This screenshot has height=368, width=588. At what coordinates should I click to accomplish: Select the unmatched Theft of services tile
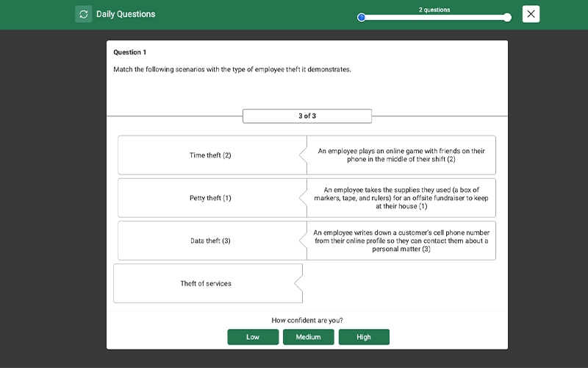[x=207, y=283]
